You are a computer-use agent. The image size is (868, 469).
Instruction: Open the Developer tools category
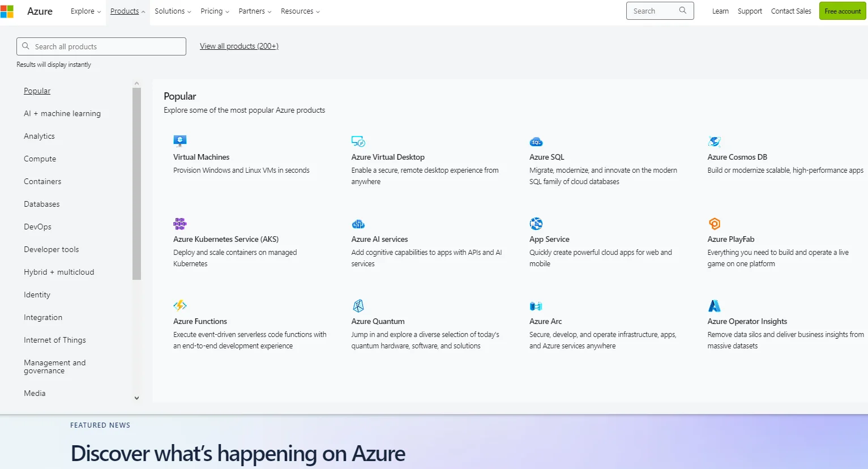(x=51, y=249)
